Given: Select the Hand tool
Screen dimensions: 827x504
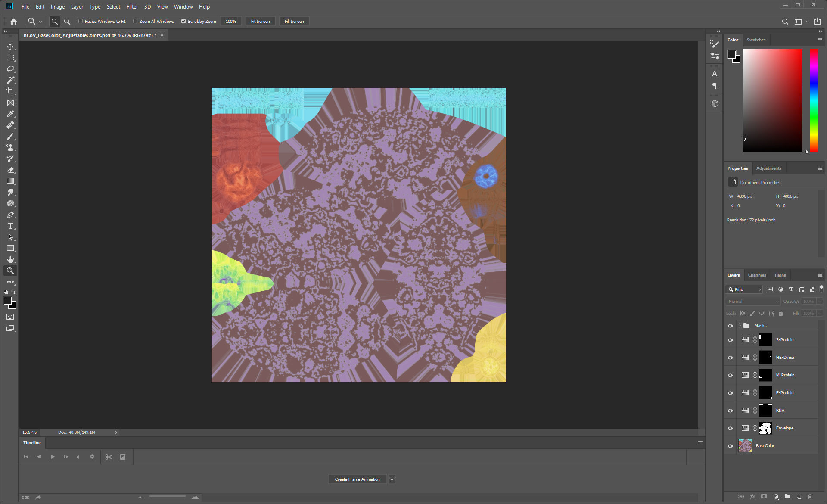Looking at the screenshot, I should click(x=10, y=259).
